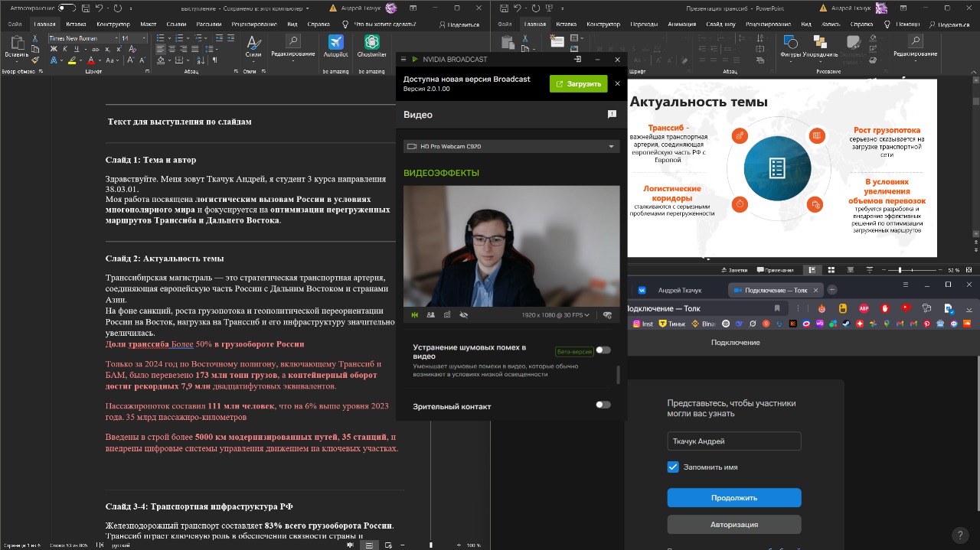
Task: Open the AdBlock Plus extension icon
Action: coord(864,308)
